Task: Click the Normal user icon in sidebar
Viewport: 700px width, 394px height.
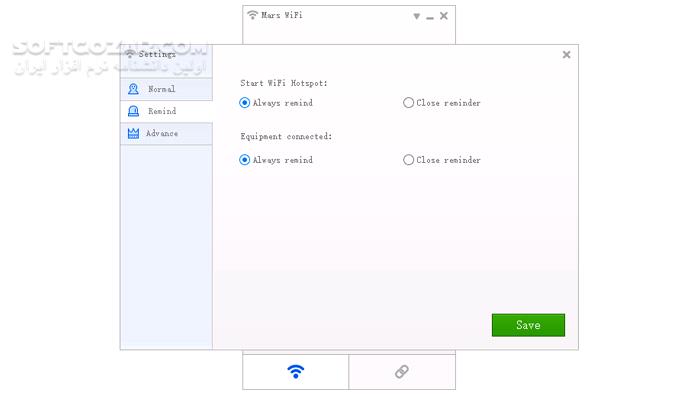Action: [x=133, y=89]
